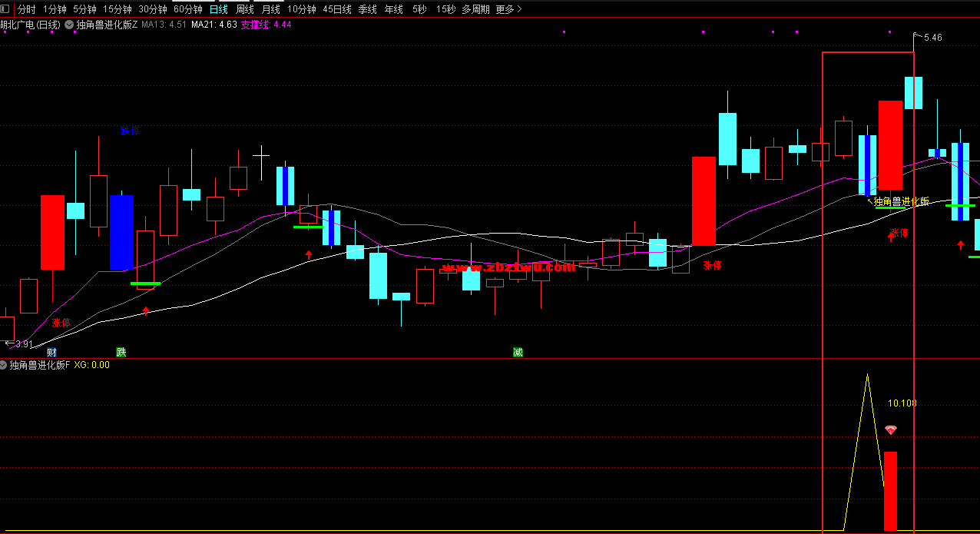Image resolution: width=980 pixels, height=534 pixels.
Task: Click the 跌 info marker icon
Action: [x=121, y=352]
